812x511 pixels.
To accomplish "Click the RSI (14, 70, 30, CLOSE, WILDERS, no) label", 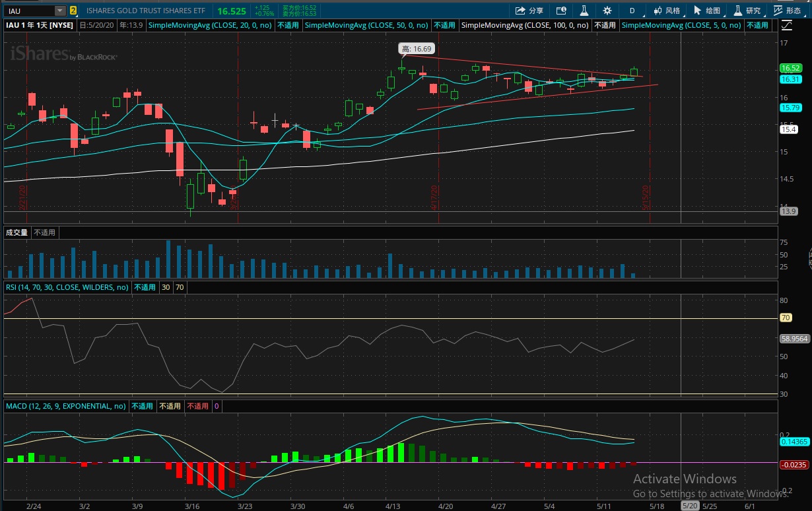I will click(x=67, y=287).
